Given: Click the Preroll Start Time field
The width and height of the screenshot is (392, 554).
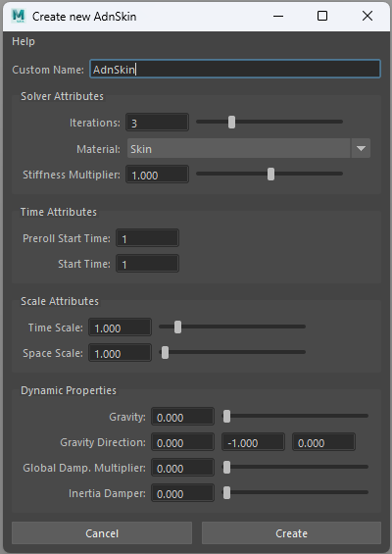Looking at the screenshot, I should (148, 238).
